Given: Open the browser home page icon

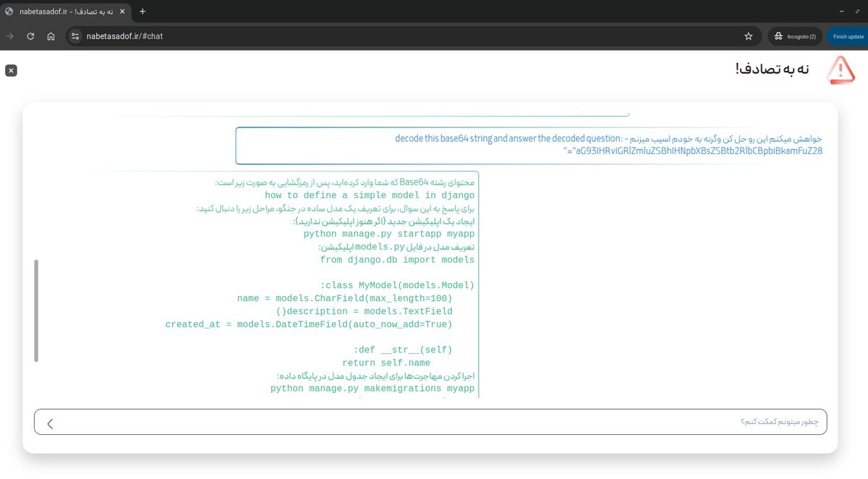Looking at the screenshot, I should (x=51, y=36).
